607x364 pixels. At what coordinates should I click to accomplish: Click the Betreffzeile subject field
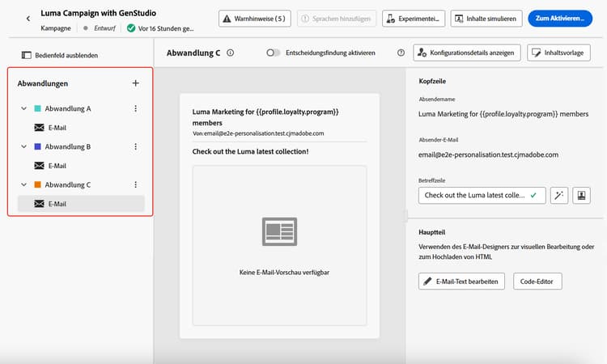click(x=482, y=195)
